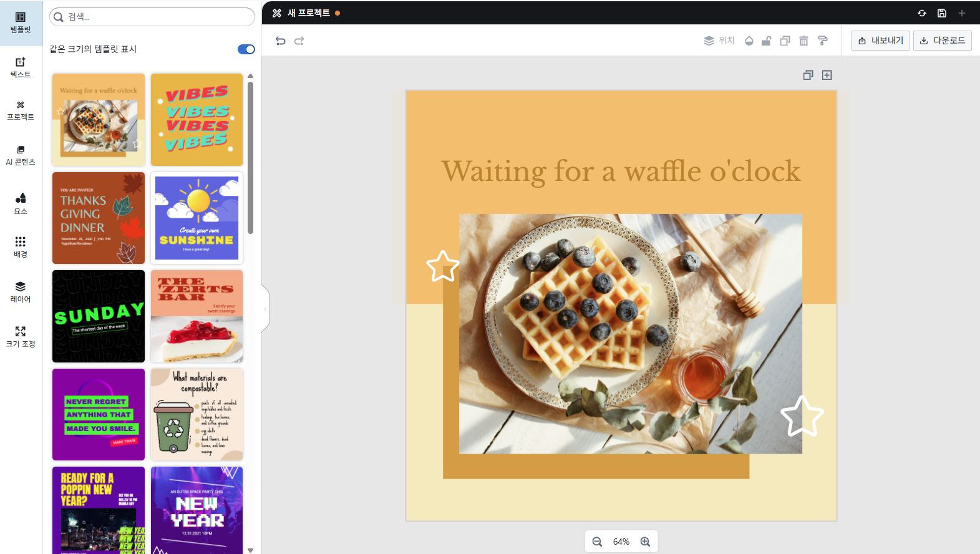Open the 텍스트 text panel

(21, 67)
